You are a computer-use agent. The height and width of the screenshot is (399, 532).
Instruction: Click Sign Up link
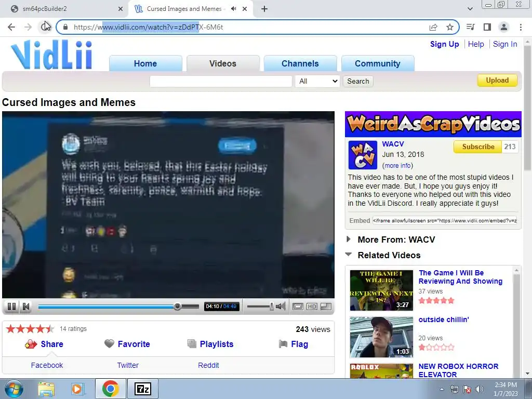click(x=445, y=44)
